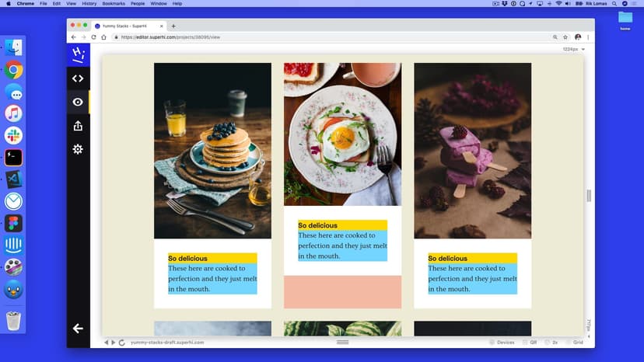Image resolution: width=644 pixels, height=362 pixels.
Task: Open Chrome's three-dot menu
Action: point(588,37)
